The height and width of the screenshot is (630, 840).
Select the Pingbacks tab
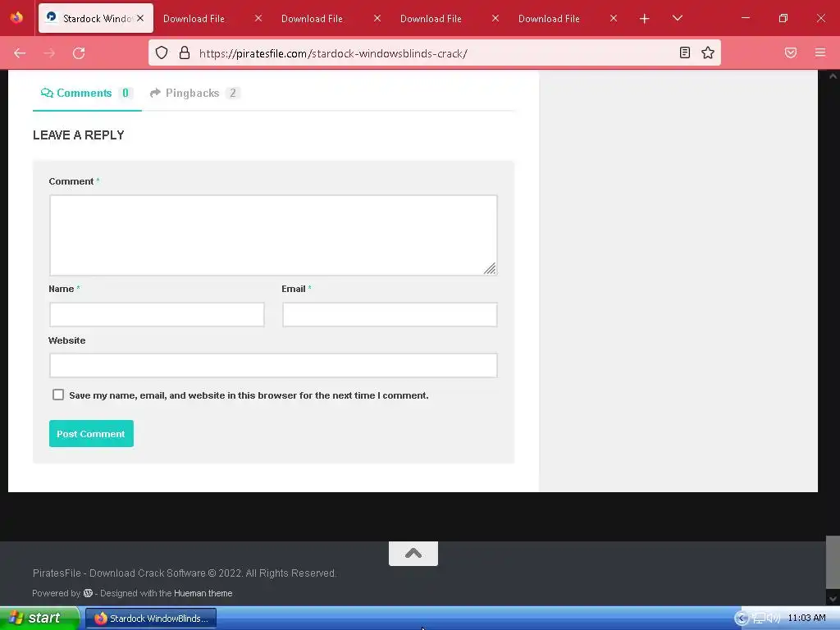pos(195,94)
